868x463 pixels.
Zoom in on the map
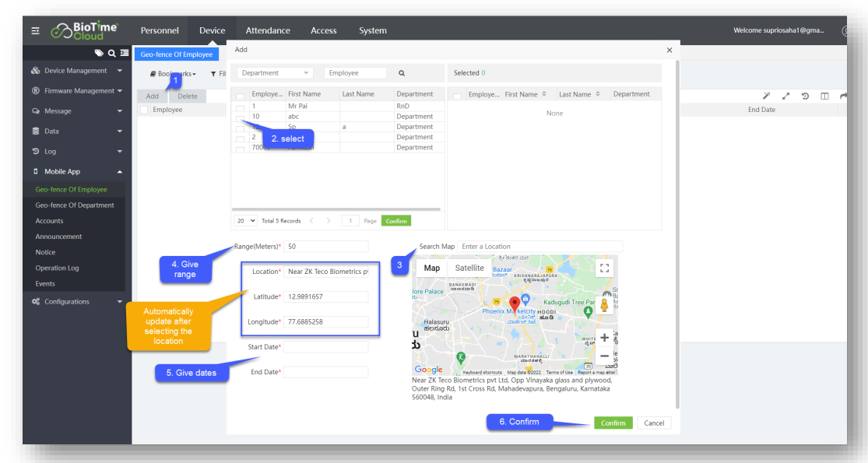(x=604, y=338)
